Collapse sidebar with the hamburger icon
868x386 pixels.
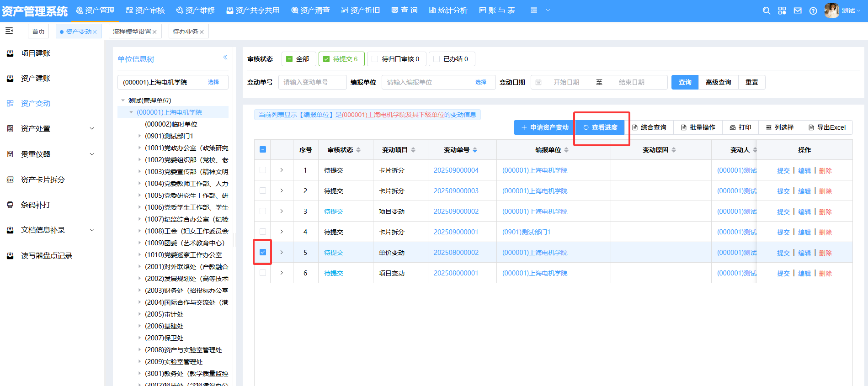pyautogui.click(x=9, y=31)
